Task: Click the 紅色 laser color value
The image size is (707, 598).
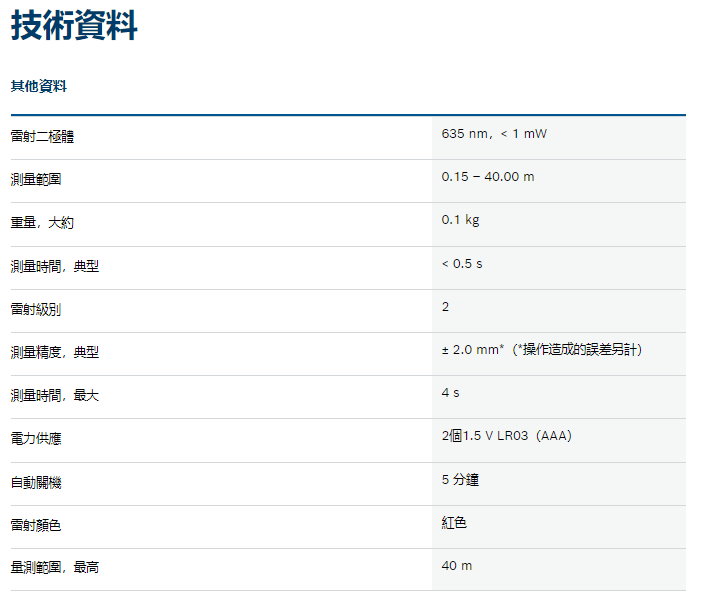Action: pos(454,523)
